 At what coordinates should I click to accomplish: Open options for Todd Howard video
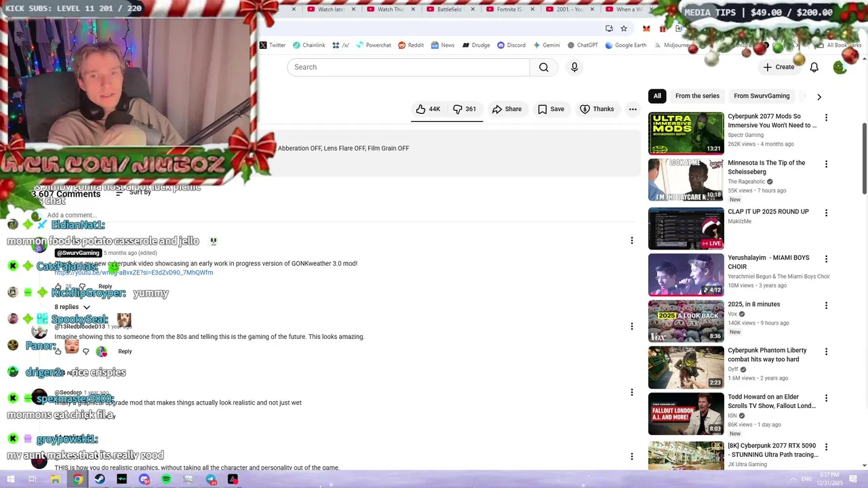(826, 398)
